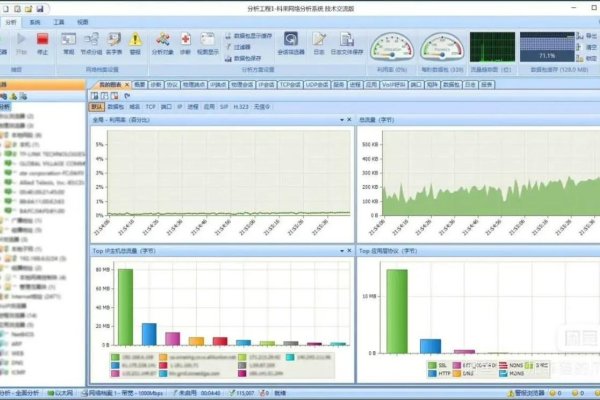The image size is (600, 400).
Task: Open 数据包显示缓存 packet display buffer setting
Action: click(248, 36)
